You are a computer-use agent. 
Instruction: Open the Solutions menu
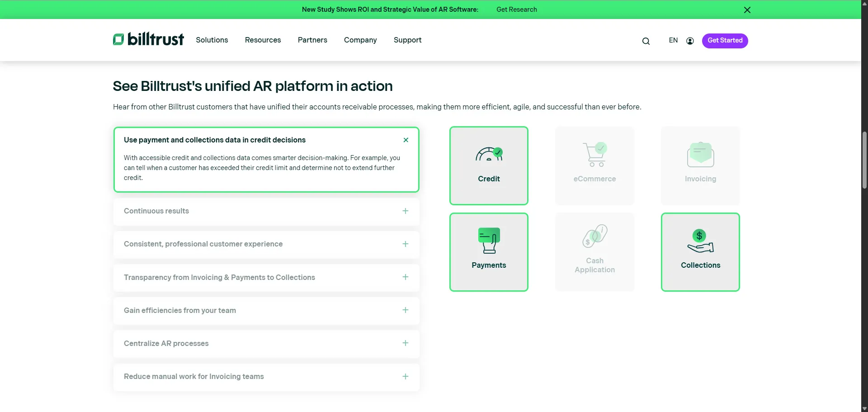tap(212, 40)
